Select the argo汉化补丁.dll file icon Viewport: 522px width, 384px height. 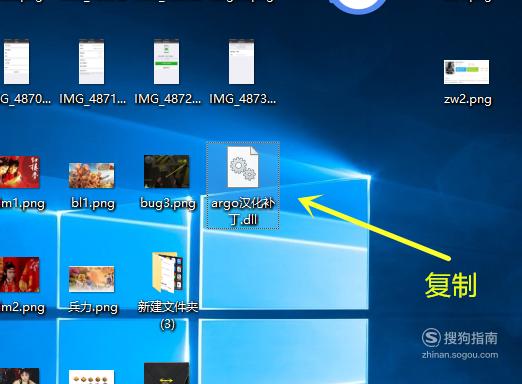243,167
